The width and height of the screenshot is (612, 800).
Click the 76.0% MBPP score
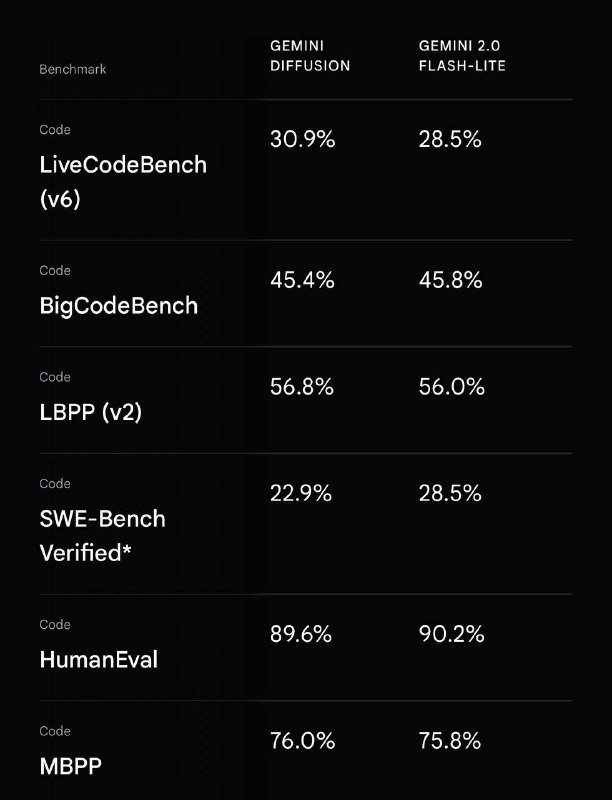[302, 740]
